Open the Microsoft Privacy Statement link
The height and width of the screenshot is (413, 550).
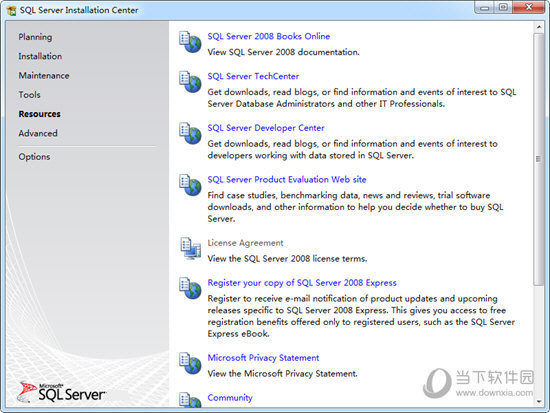coord(263,358)
